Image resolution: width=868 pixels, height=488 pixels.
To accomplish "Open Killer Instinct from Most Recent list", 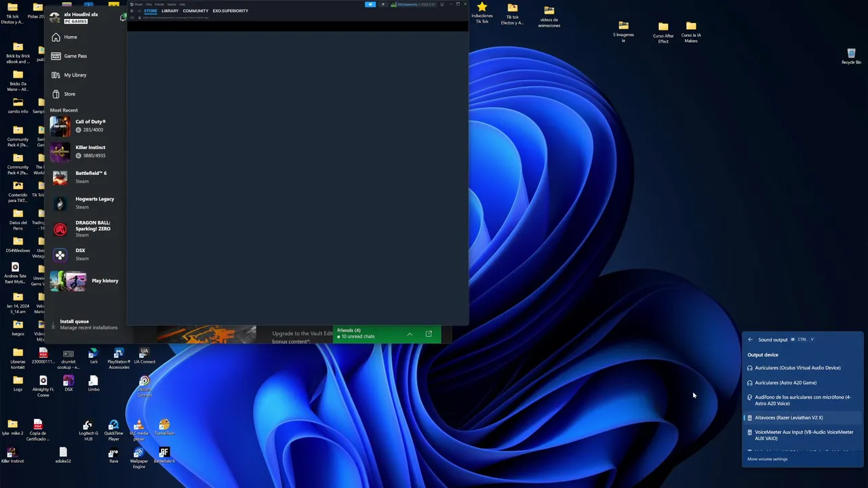I will (86, 151).
